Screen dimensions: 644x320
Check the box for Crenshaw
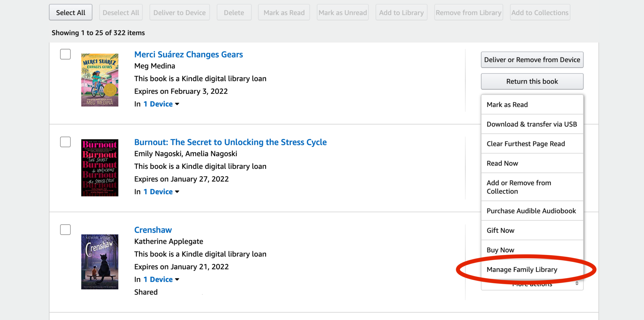pos(65,230)
